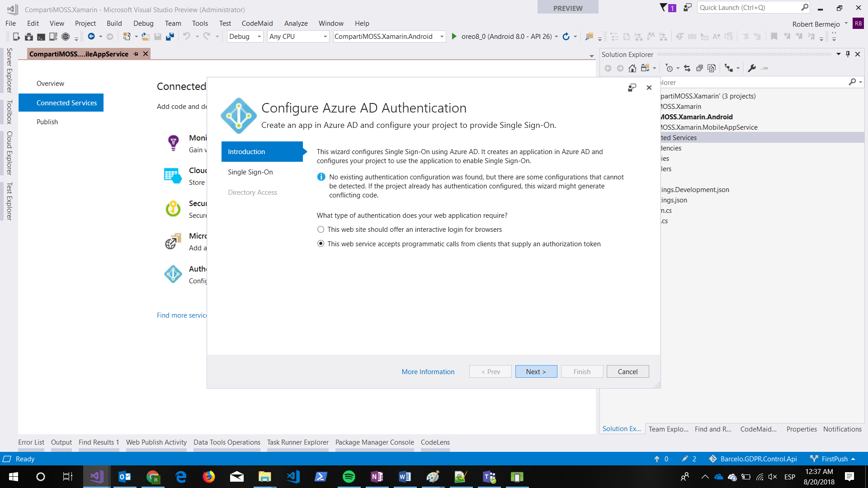
Task: Start debugging with the green run arrow
Action: coord(454,37)
